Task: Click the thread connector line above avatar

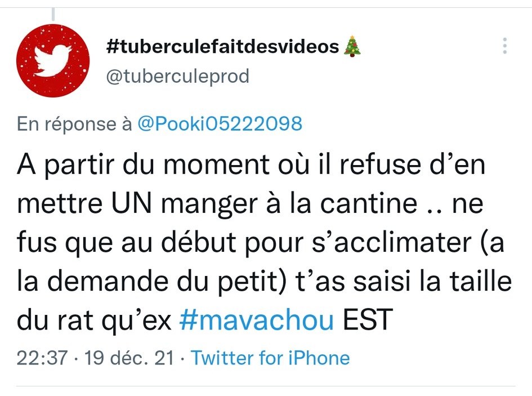Action: tap(53, 14)
